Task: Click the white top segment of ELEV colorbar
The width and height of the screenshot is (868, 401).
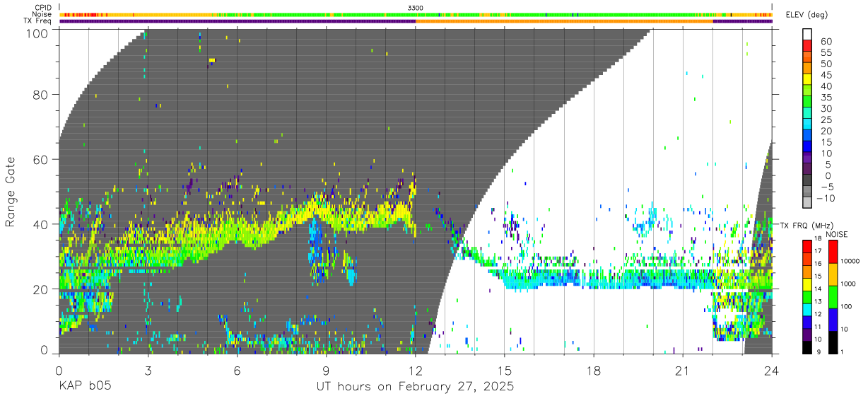Action: click(x=807, y=34)
